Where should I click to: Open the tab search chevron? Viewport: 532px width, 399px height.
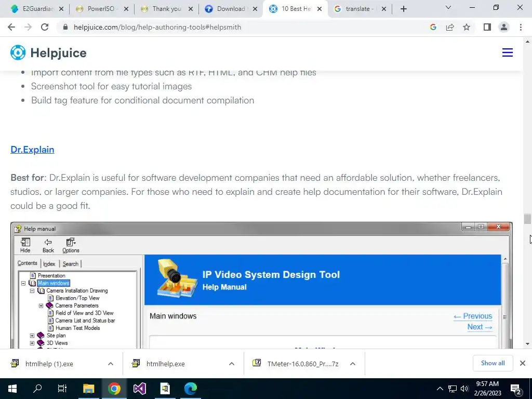448,7
